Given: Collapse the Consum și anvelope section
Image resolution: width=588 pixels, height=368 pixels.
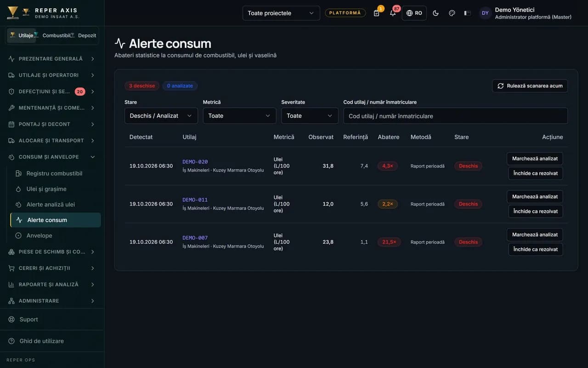Looking at the screenshot, I should pos(51,157).
